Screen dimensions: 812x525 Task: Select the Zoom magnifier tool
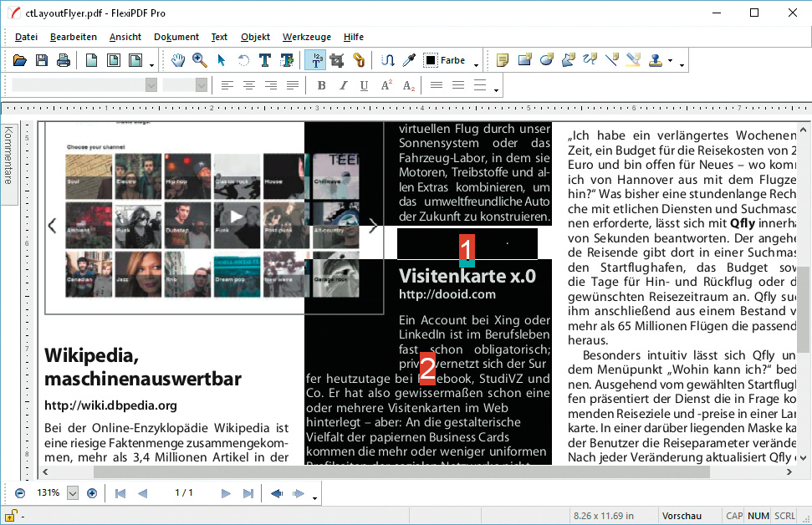point(200,60)
